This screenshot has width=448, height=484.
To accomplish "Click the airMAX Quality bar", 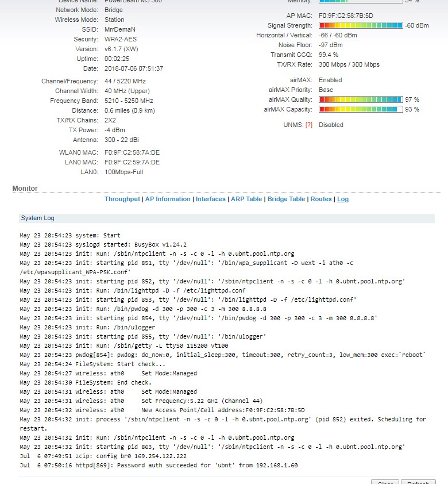I will [x=361, y=99].
